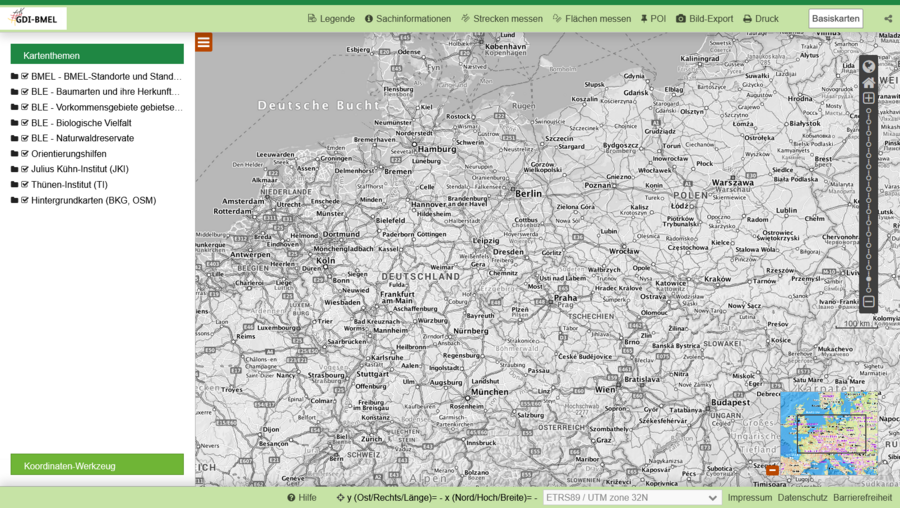The image size is (900, 508).
Task: Click the Hilfe link in footer
Action: tap(307, 498)
